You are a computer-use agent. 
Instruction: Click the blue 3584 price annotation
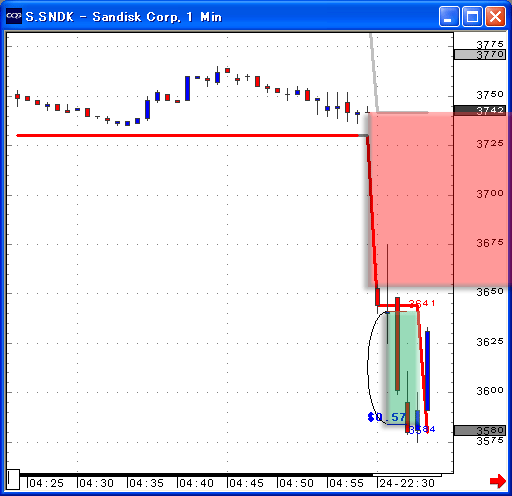click(422, 430)
